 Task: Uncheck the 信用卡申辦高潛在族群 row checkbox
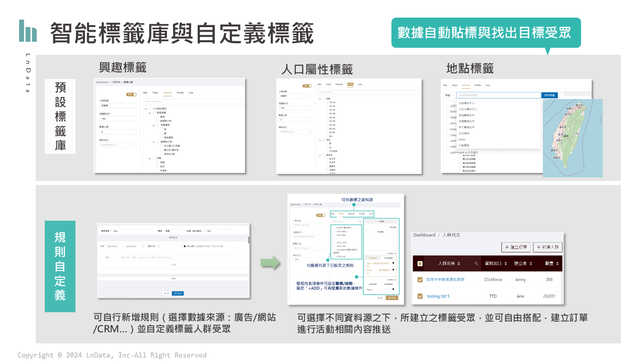tap(421, 280)
